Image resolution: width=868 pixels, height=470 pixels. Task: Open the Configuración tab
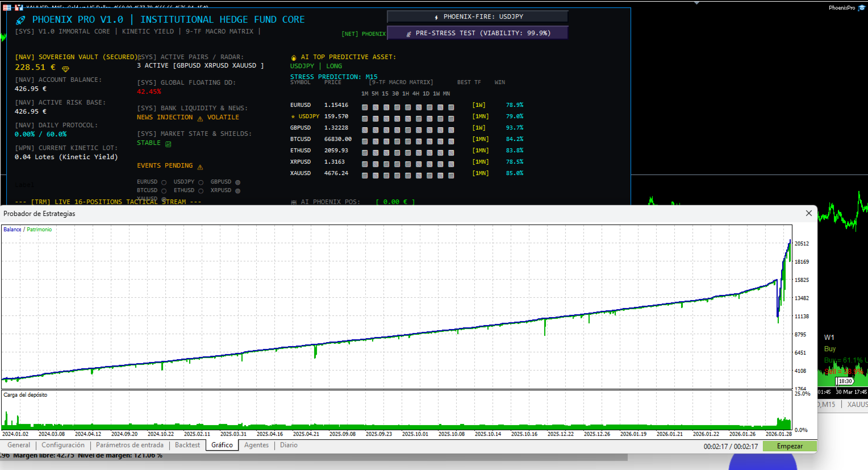pyautogui.click(x=63, y=445)
